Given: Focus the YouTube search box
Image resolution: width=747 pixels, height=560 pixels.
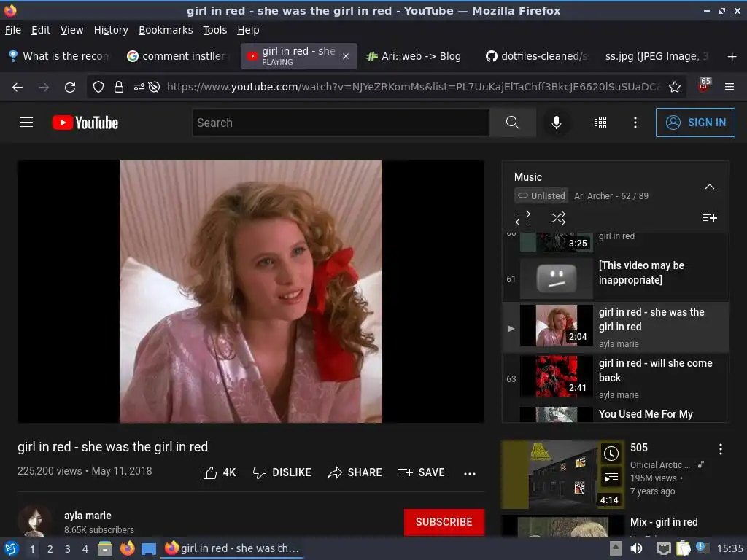Looking at the screenshot, I should point(341,122).
